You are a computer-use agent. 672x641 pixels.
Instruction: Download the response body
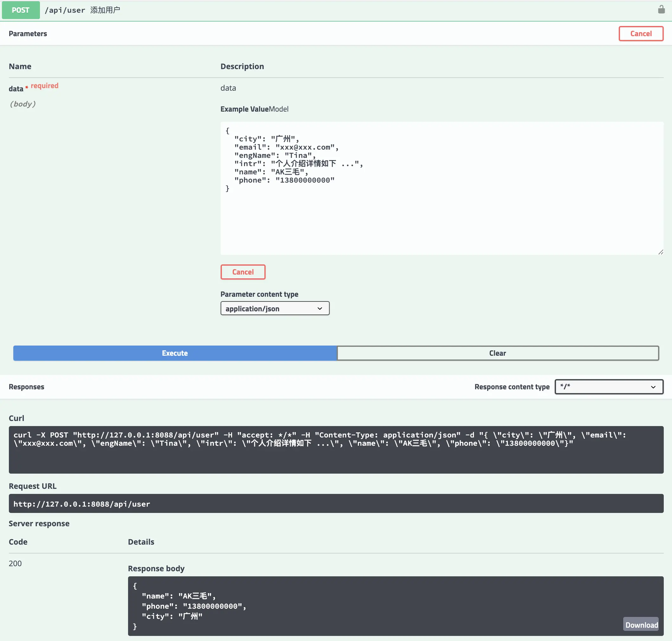(641, 625)
